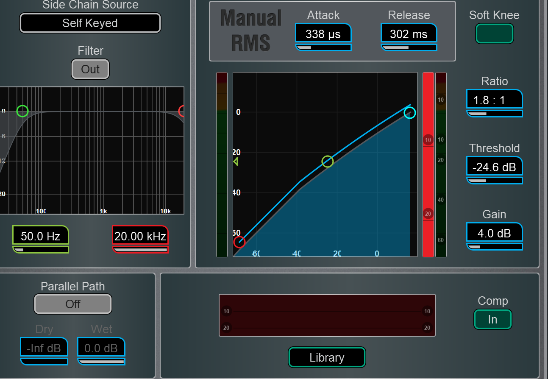
Task: Select the 50.0 Hz high-pass frequency box
Action: (41, 236)
